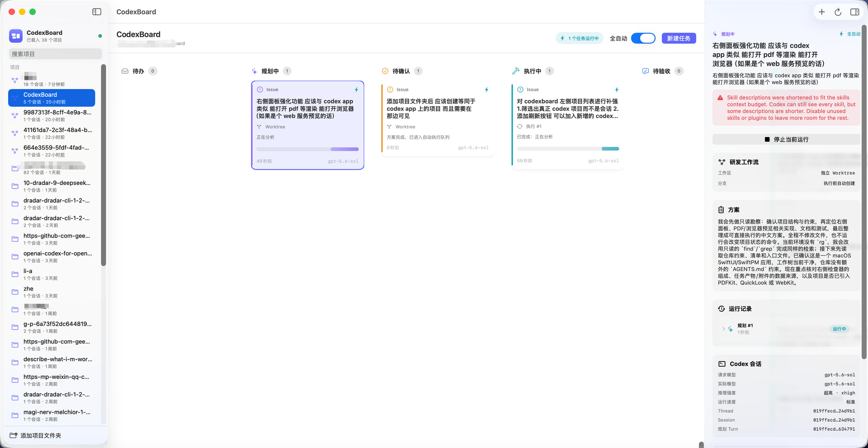Click the right panel vertical scrollbar
The image size is (868, 448).
[x=864, y=192]
